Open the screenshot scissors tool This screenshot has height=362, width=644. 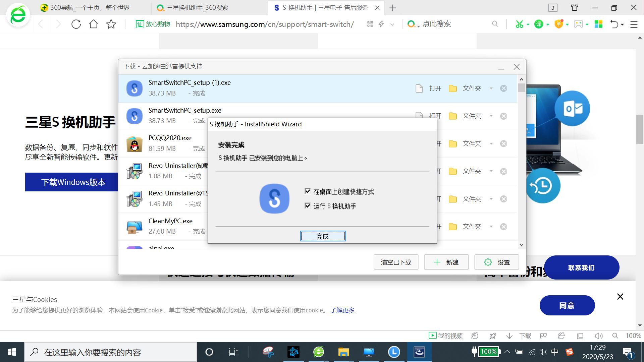coord(519,24)
